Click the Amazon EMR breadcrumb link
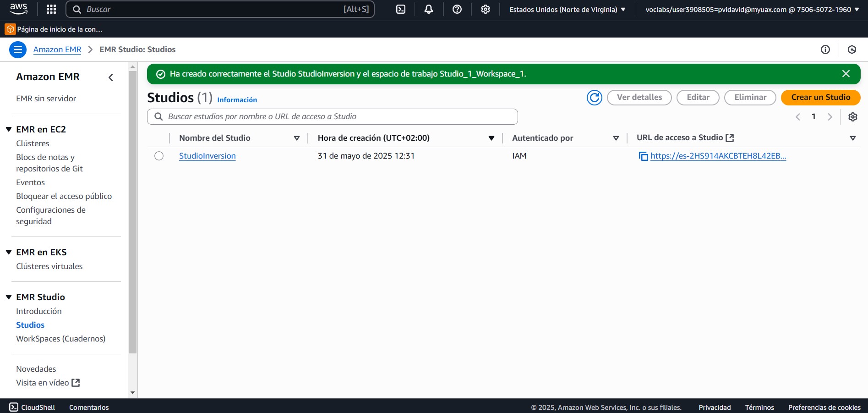868x413 pixels. [57, 50]
